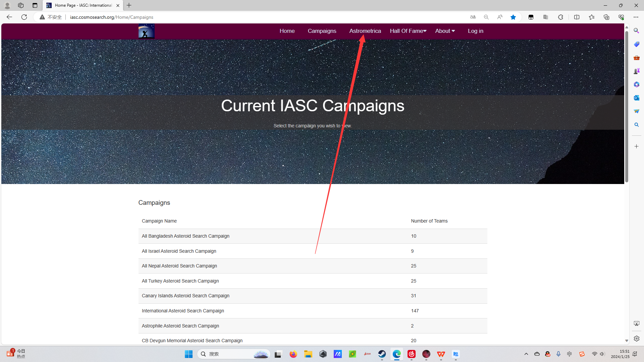Open the Astrometrica nav link
Image resolution: width=644 pixels, height=362 pixels.
365,31
